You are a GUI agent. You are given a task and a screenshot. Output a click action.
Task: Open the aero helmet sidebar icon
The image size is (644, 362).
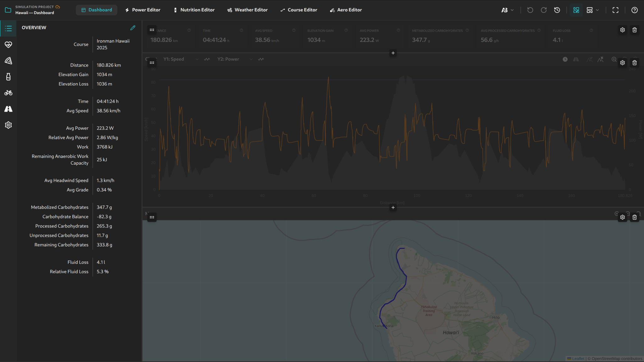(8, 61)
